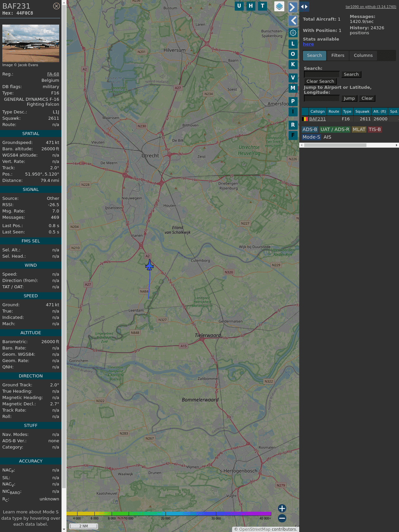The width and height of the screenshot is (399, 532).
Task: View the F-16 aircraft photo thumbnail
Action: pos(31,43)
